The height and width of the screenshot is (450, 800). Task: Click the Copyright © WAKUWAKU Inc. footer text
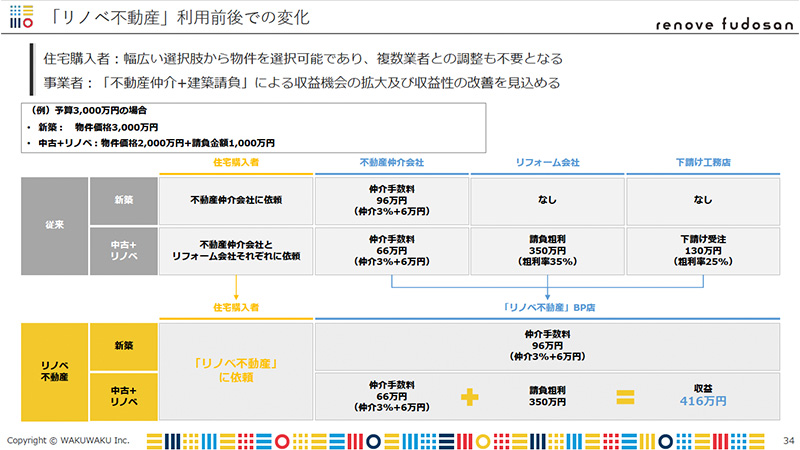68,440
